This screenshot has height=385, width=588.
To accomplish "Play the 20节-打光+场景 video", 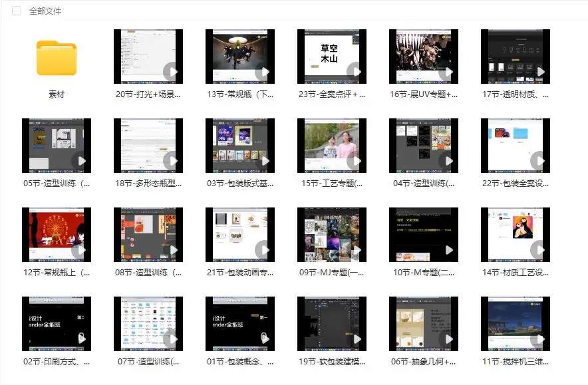I will click(172, 71).
